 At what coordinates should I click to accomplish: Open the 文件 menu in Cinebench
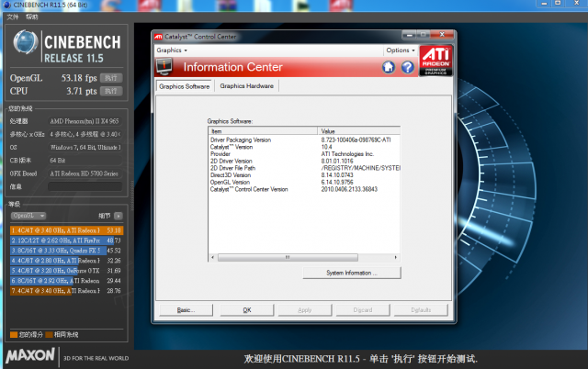[12, 17]
